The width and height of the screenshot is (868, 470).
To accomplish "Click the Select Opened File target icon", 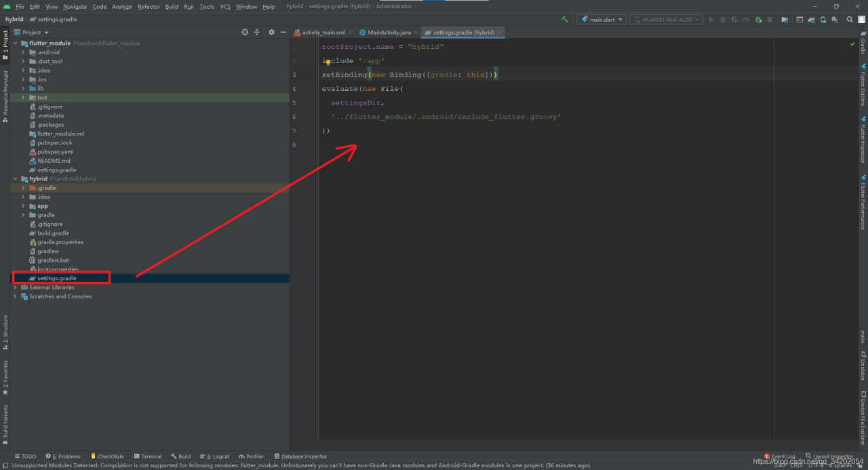I will pos(245,32).
